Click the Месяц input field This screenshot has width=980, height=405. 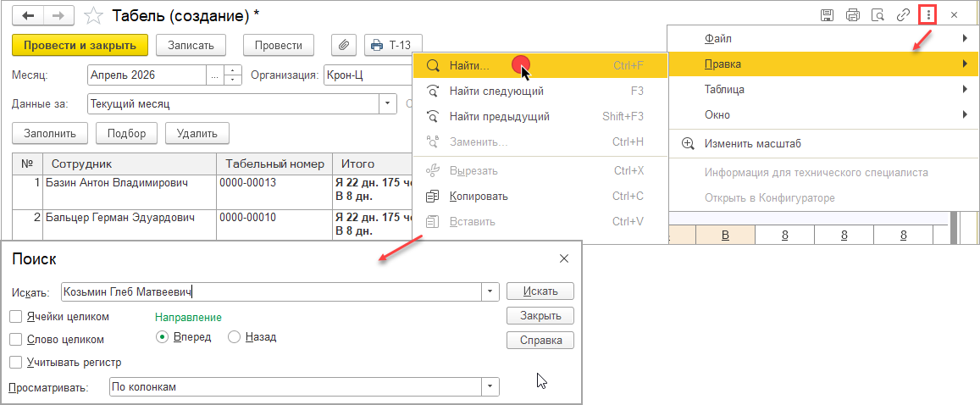tap(147, 75)
